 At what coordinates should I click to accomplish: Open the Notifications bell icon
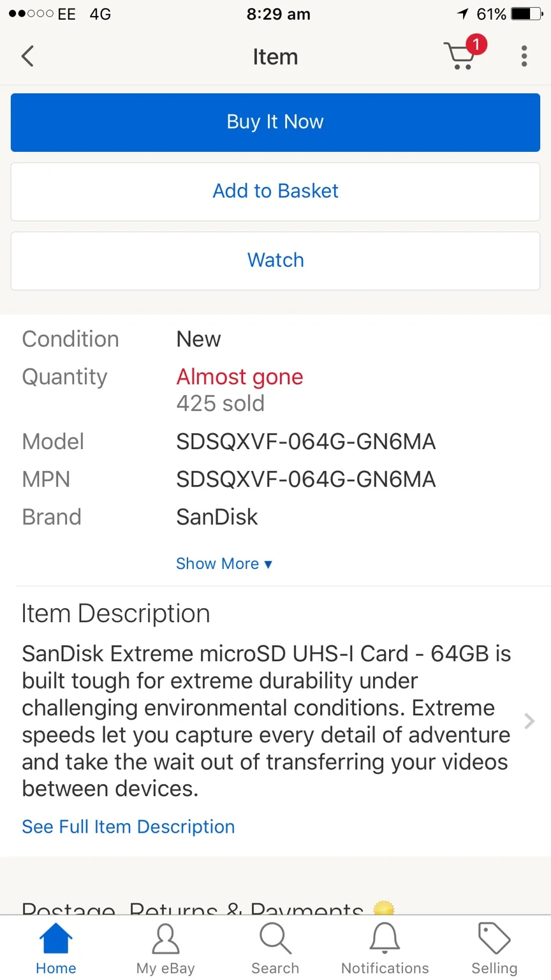[385, 939]
